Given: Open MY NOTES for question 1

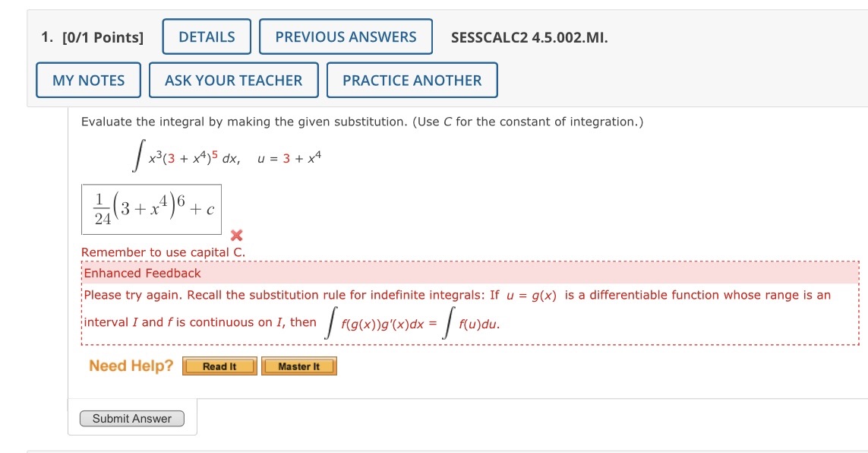Looking at the screenshot, I should pos(88,80).
